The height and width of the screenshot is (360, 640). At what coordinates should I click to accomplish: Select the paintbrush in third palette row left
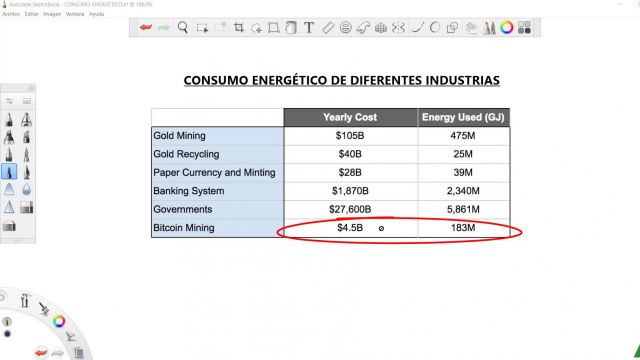[x=9, y=155]
